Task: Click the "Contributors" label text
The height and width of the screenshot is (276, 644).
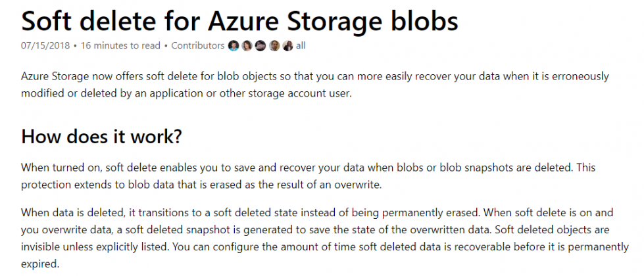Action: (x=198, y=46)
